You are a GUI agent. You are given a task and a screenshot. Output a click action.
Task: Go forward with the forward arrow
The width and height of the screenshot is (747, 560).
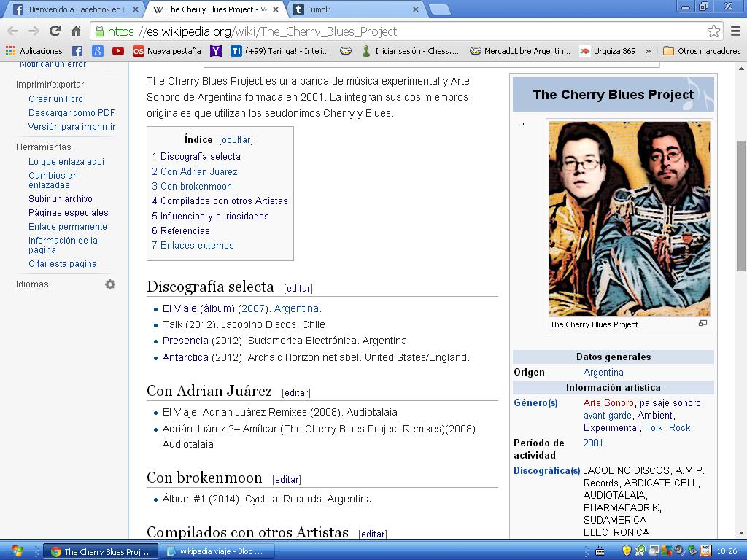tap(34, 31)
